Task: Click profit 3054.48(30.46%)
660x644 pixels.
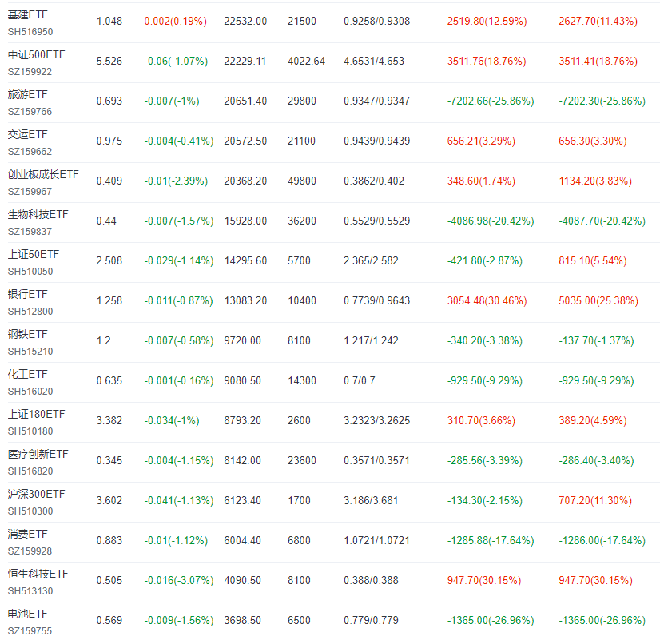Action: (487, 301)
